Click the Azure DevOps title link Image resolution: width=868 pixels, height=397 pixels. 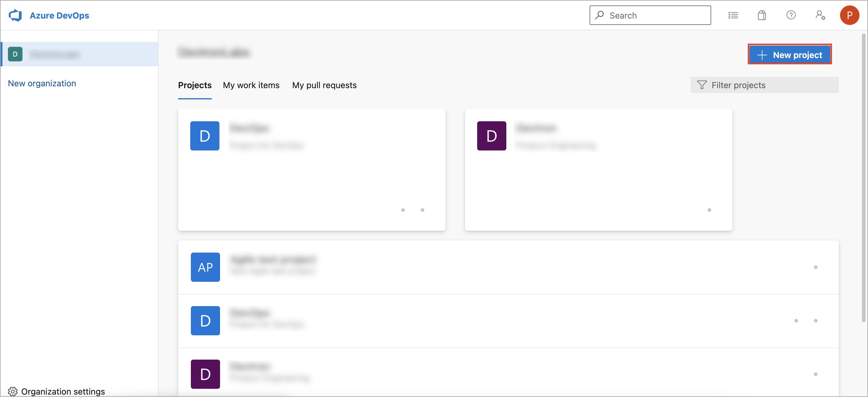[59, 16]
